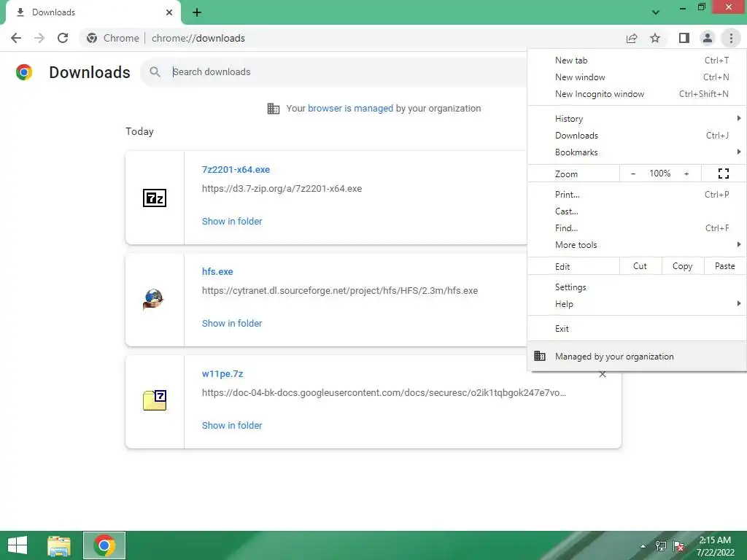The image size is (747, 560).
Task: Increase zoom with plus button
Action: click(x=686, y=174)
